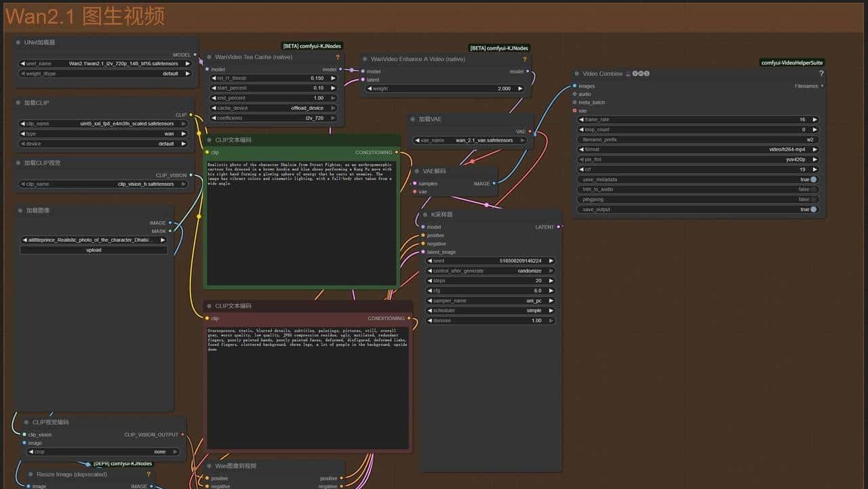Image resolution: width=868 pixels, height=489 pixels.
Task: Open the format dropdown showing video/h264-mp4
Action: point(698,149)
